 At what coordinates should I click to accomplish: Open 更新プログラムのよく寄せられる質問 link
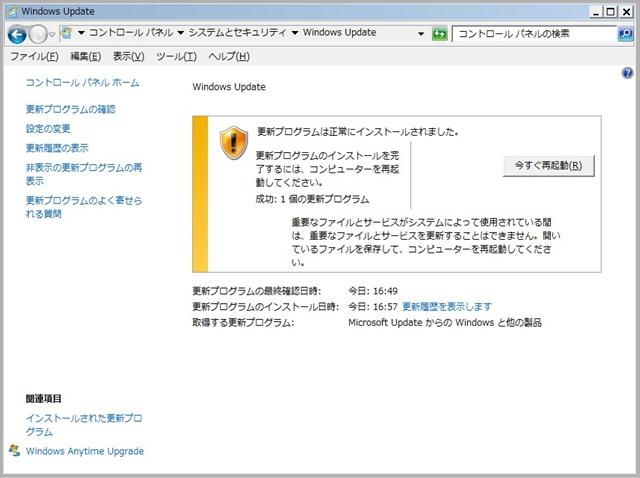pos(84,207)
